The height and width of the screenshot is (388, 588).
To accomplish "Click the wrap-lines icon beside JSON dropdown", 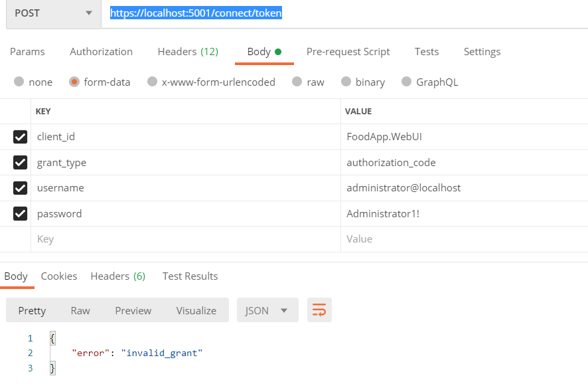I will (x=319, y=310).
